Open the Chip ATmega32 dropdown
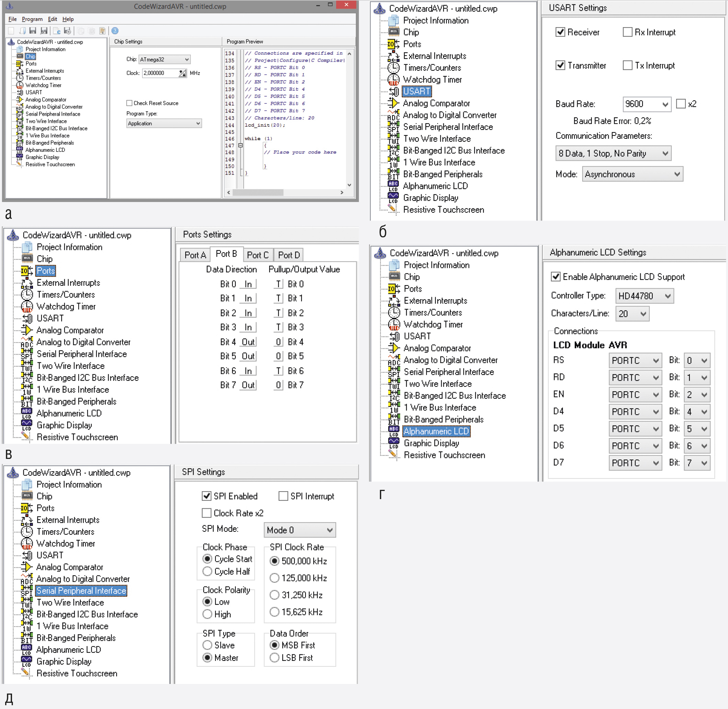This screenshot has width=728, height=709. click(164, 59)
